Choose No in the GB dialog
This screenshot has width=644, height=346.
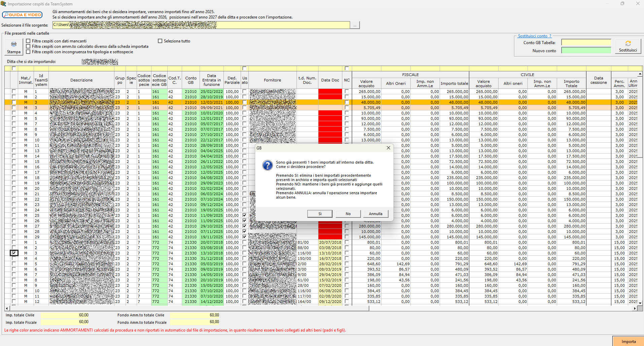tap(348, 214)
